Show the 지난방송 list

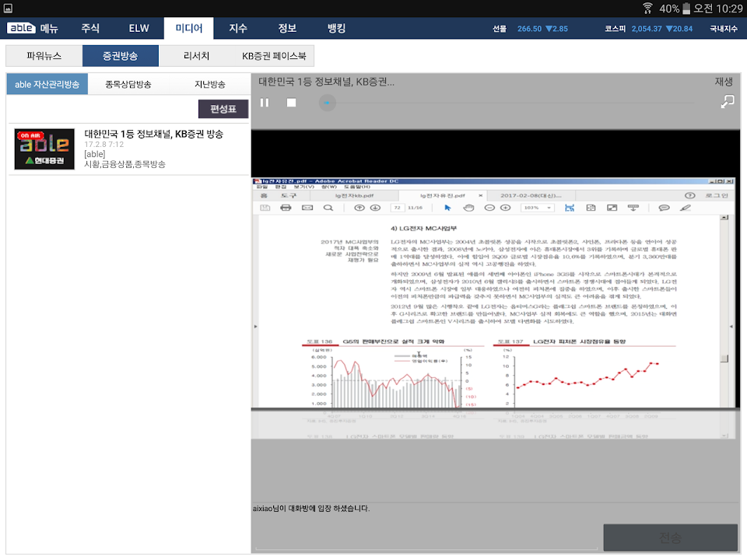(x=209, y=84)
